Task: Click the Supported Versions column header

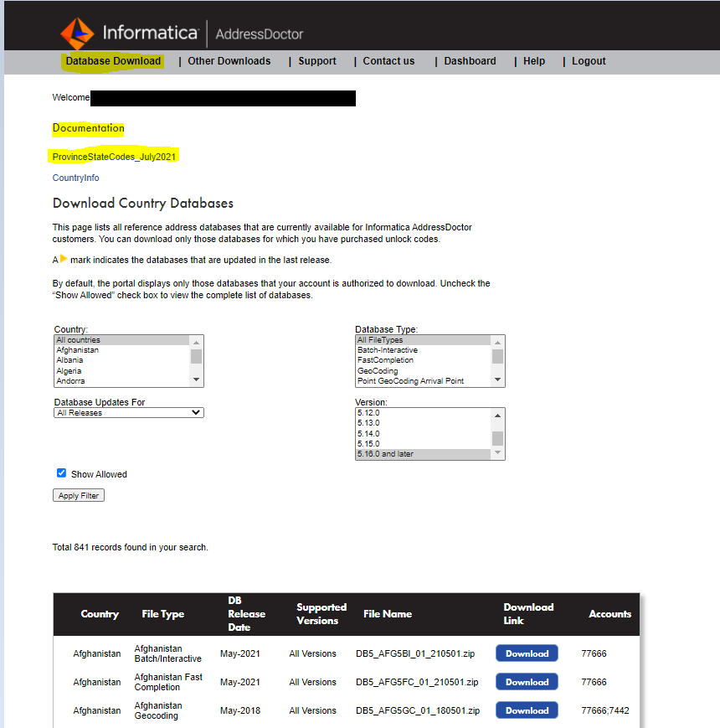Action: pyautogui.click(x=321, y=614)
